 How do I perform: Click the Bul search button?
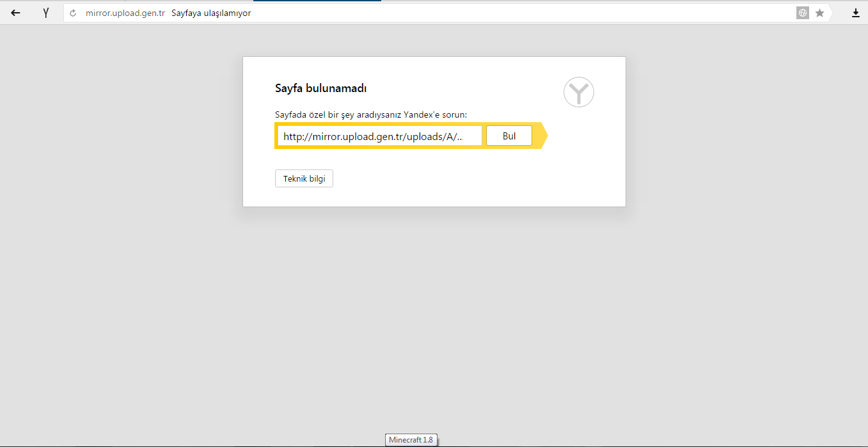pos(509,136)
